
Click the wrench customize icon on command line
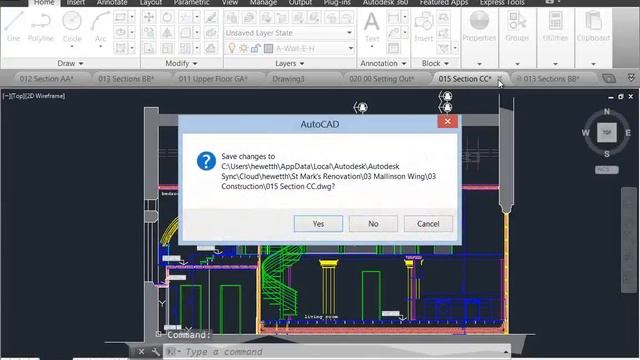coord(156,351)
